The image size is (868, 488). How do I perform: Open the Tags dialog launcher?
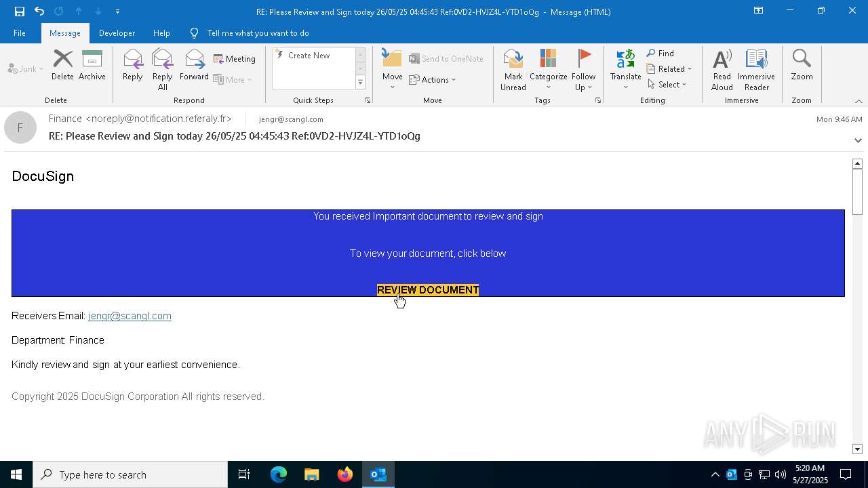pyautogui.click(x=598, y=100)
